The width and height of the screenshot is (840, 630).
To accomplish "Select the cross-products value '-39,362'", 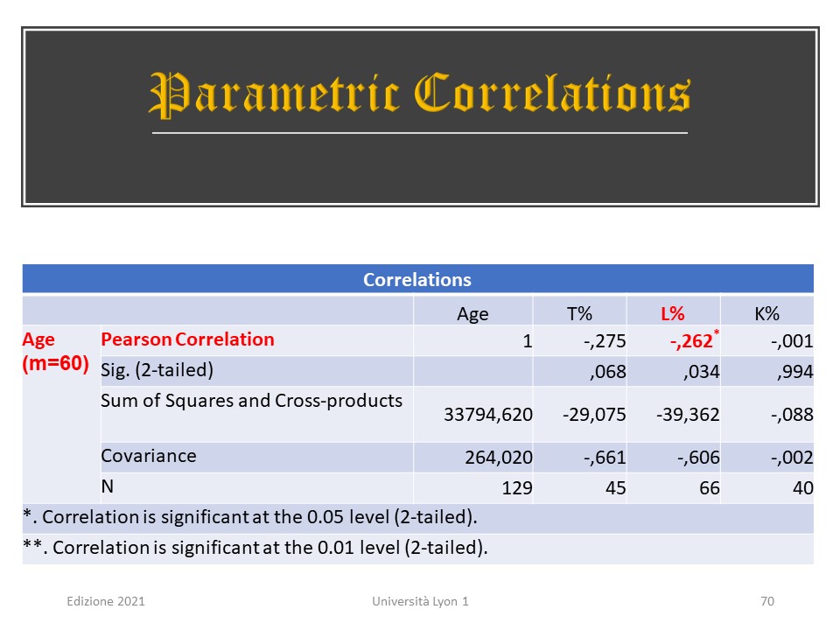I will [x=688, y=415].
